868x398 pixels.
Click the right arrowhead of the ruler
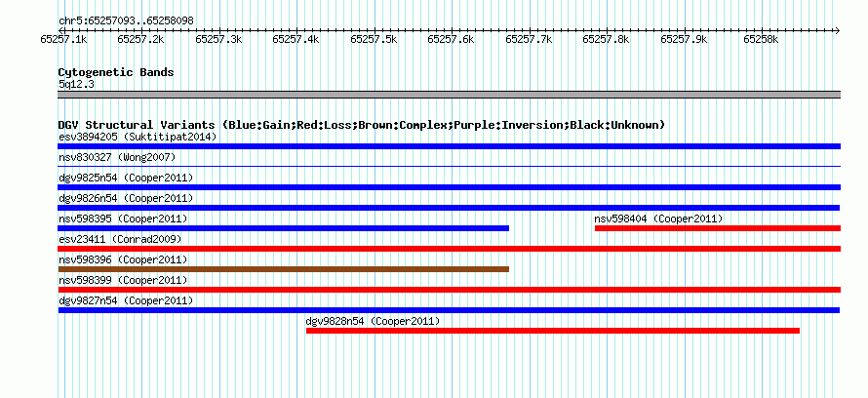tap(838, 30)
